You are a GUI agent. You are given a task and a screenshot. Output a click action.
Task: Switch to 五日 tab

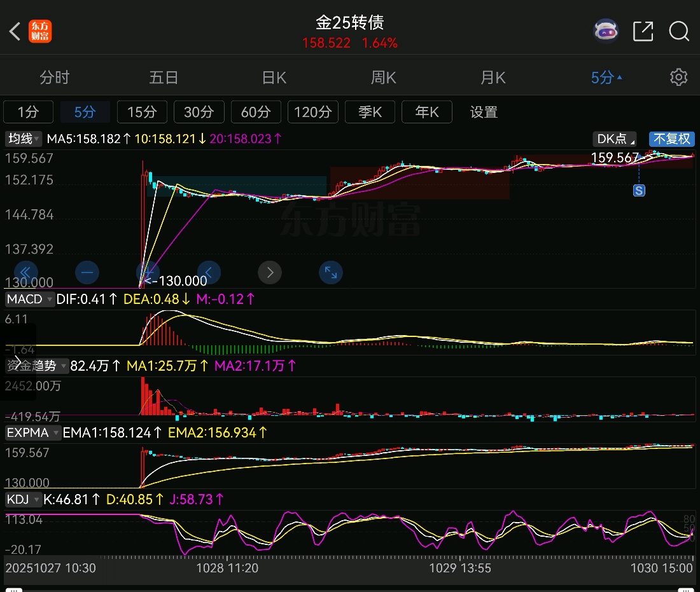[164, 78]
